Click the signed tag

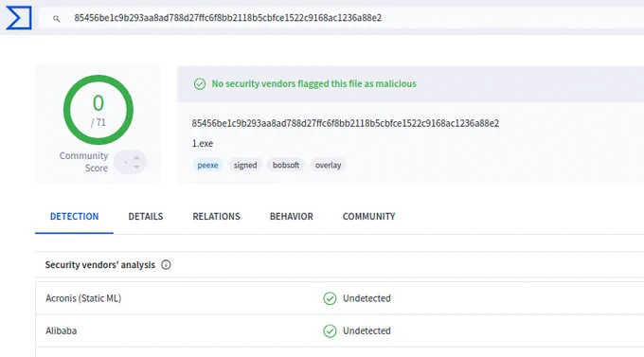coord(245,165)
